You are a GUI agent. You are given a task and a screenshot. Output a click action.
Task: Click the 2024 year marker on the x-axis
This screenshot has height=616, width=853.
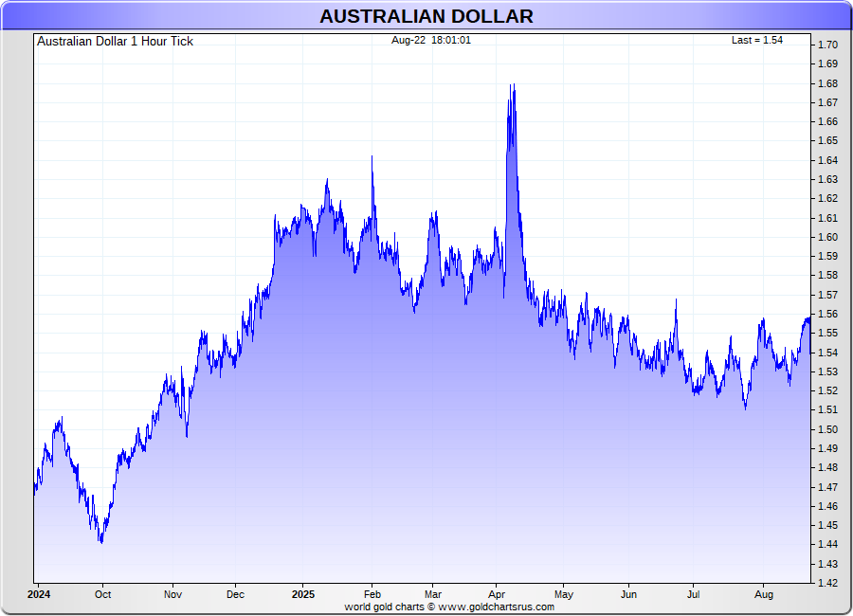point(39,594)
